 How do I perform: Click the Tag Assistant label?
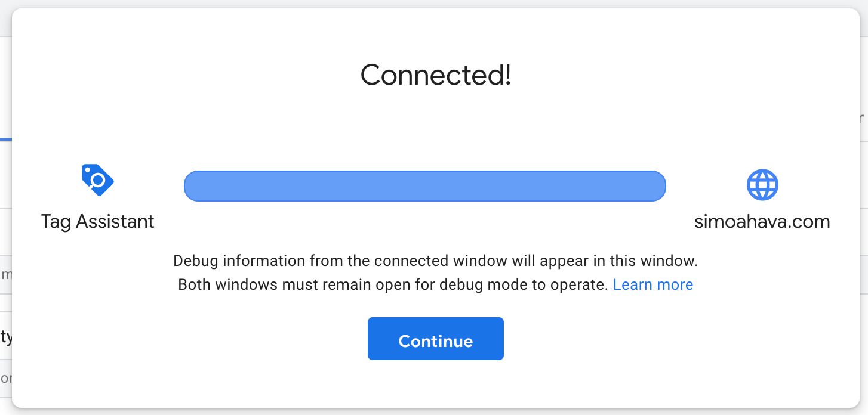pyautogui.click(x=98, y=222)
